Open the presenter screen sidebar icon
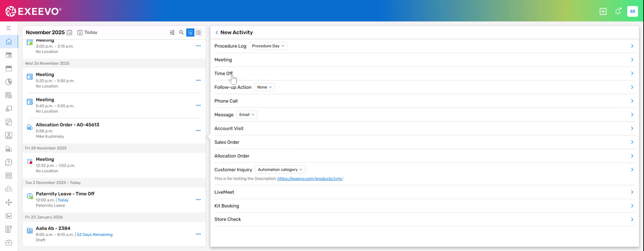Viewport: 644px width, 251px height. (x=9, y=109)
